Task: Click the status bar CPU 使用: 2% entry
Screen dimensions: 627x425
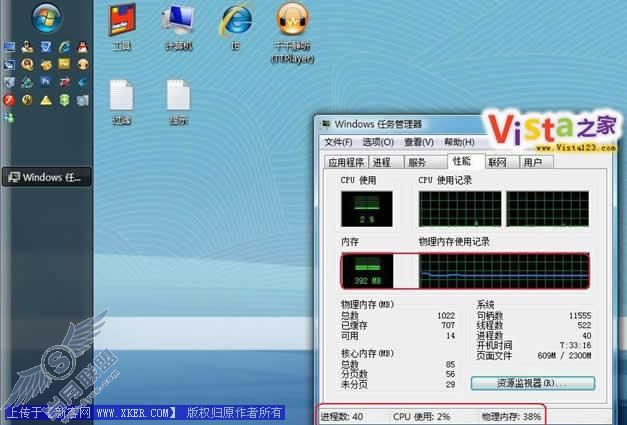Action: 421,416
